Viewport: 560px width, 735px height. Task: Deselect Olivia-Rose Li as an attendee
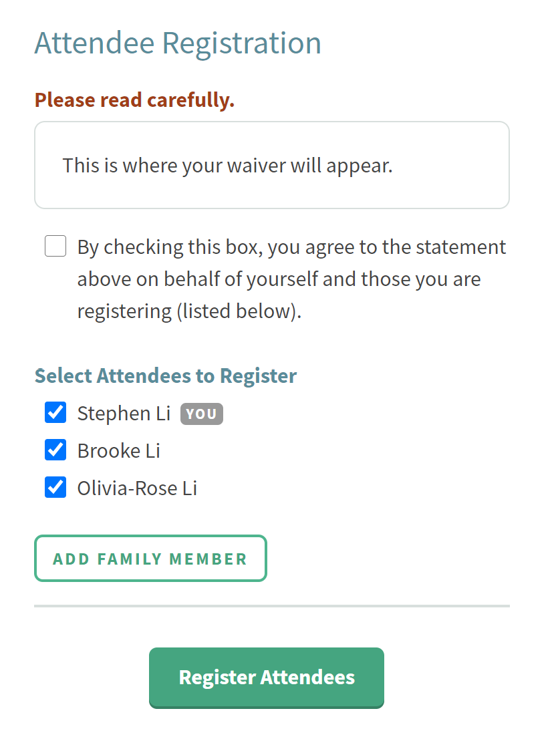[55, 487]
